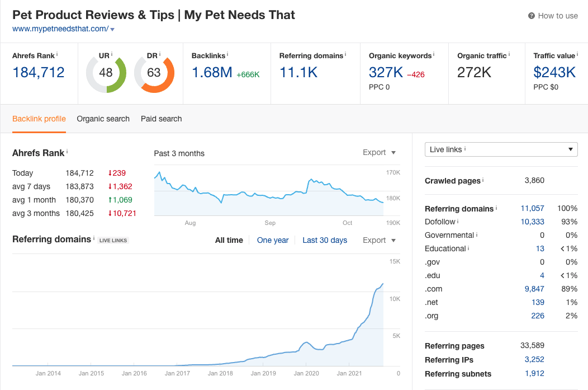
Task: Switch to the Paid search tab
Action: point(161,119)
